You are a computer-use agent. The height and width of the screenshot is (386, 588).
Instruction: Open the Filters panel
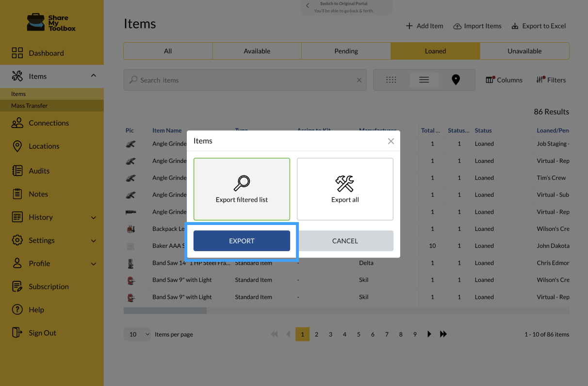[x=551, y=80]
